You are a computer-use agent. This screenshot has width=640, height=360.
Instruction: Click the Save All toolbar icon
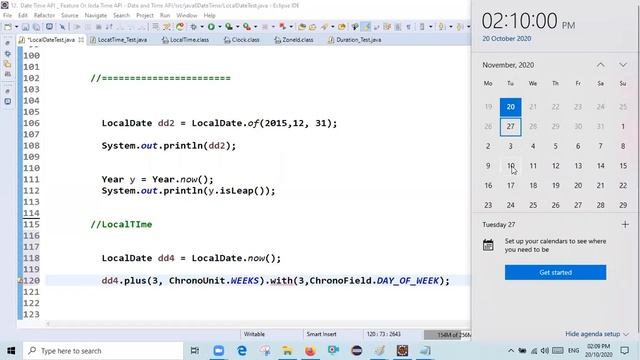pyautogui.click(x=36, y=27)
